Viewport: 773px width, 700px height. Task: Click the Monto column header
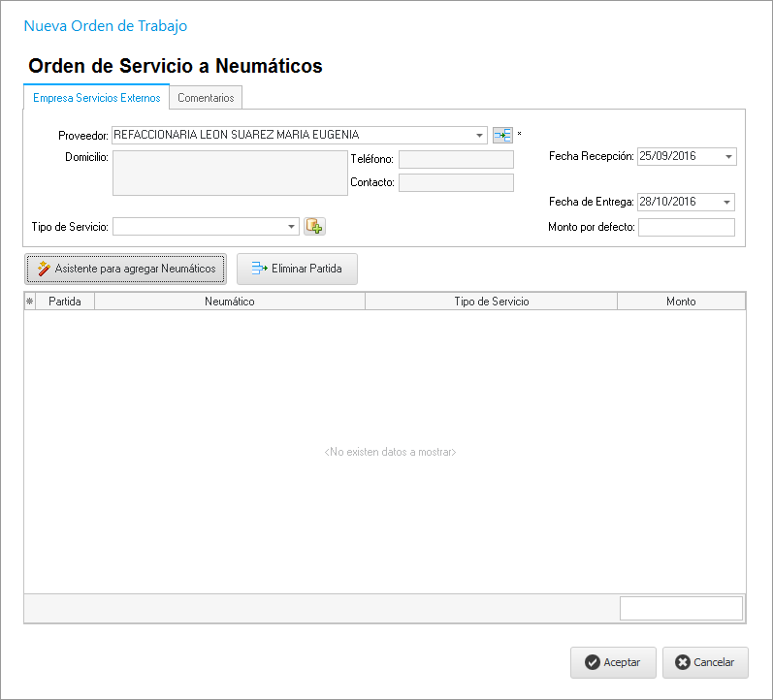pyautogui.click(x=681, y=302)
